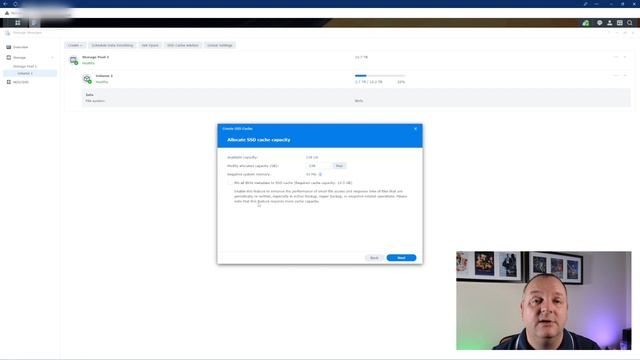Open more options for Storage Pool 1

(x=616, y=57)
